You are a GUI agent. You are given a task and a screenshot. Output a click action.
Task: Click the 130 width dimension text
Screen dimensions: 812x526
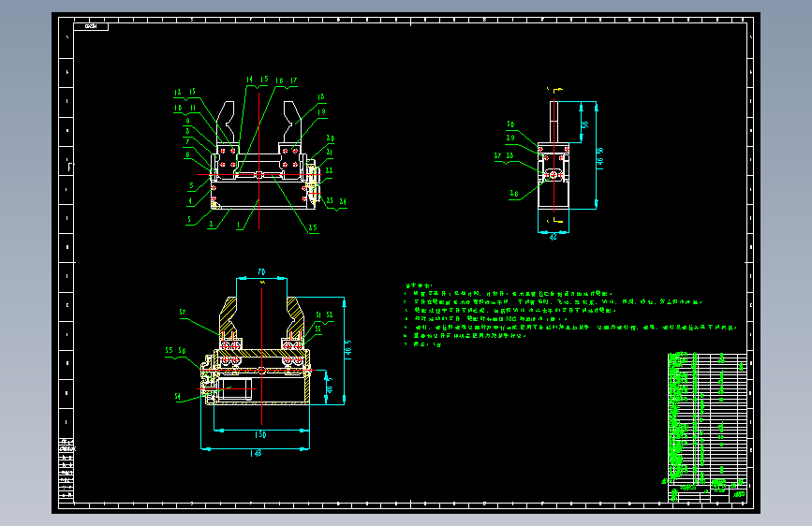pos(260,435)
